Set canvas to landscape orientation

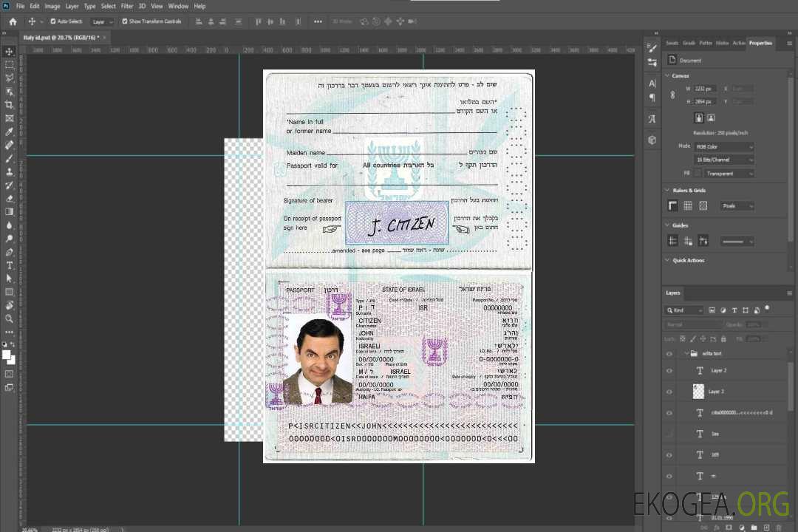coord(711,118)
